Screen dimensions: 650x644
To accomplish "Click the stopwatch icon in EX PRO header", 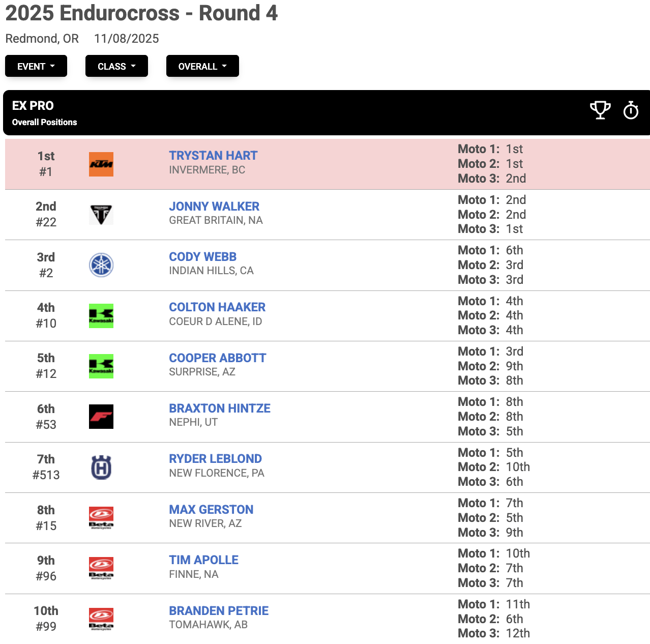I will (x=631, y=110).
